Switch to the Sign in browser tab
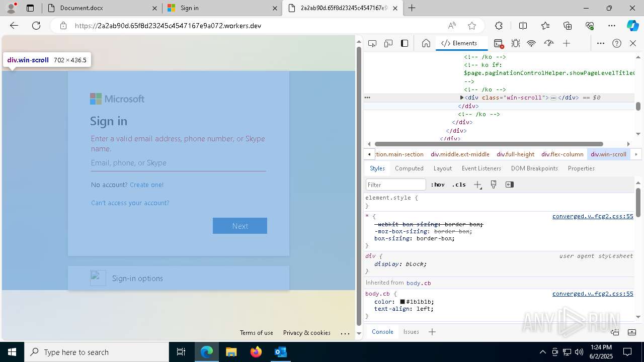 (221, 8)
